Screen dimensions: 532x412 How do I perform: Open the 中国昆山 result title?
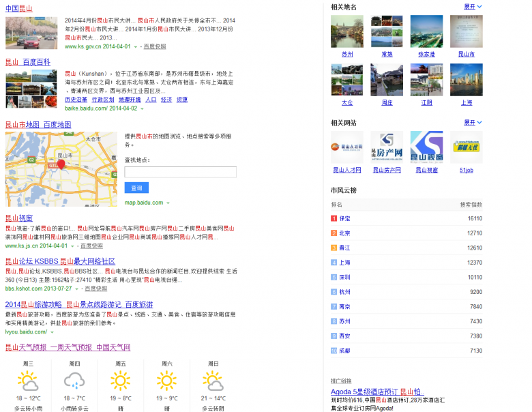point(18,8)
